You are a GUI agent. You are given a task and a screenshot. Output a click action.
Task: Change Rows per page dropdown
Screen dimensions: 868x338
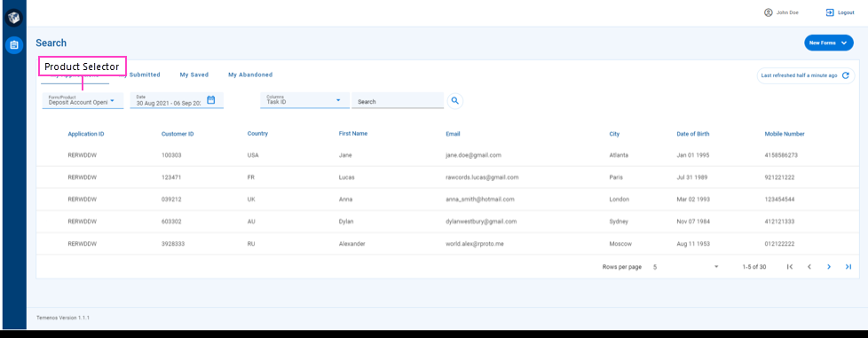[x=685, y=267]
